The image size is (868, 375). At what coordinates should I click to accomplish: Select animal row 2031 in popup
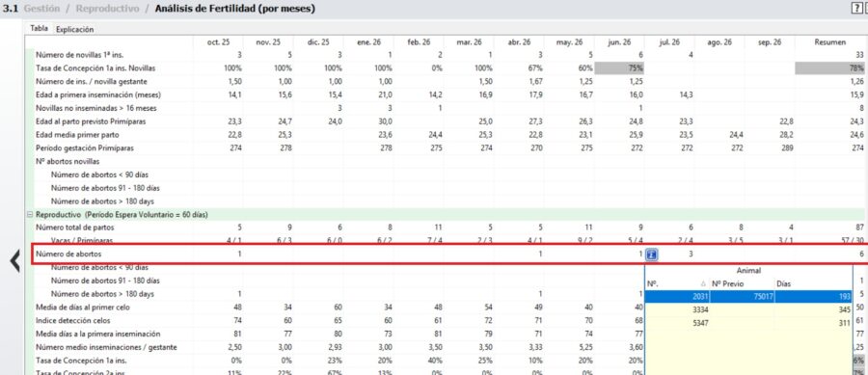(748, 297)
